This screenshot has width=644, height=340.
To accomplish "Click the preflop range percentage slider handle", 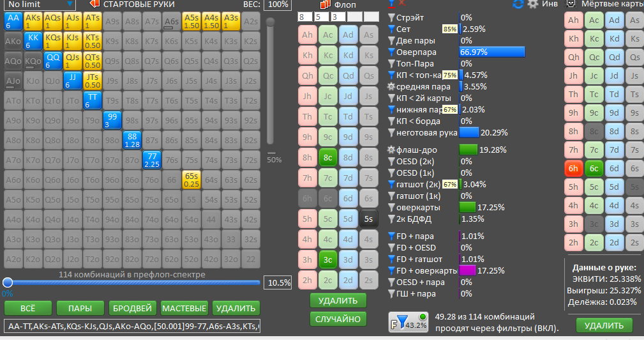I will (x=8, y=282).
